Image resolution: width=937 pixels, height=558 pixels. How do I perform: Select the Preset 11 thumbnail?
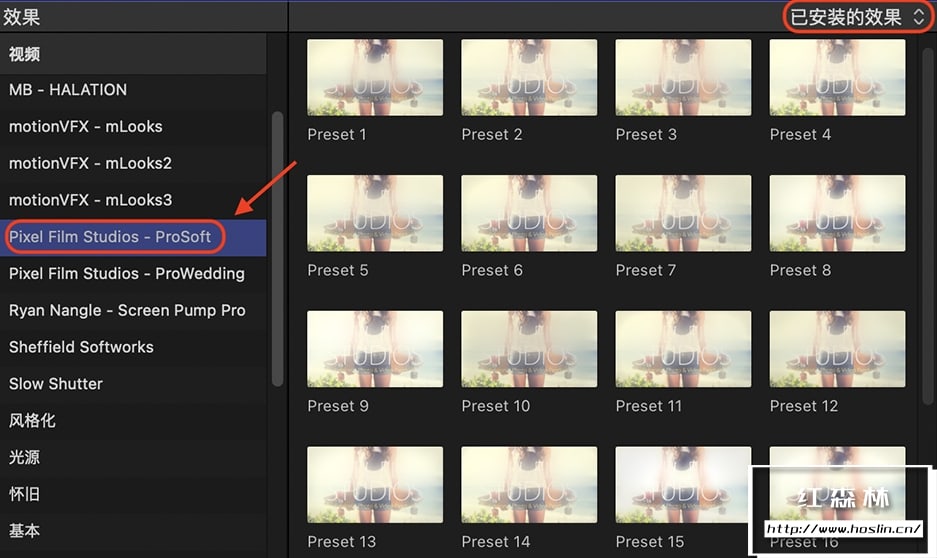pyautogui.click(x=684, y=349)
